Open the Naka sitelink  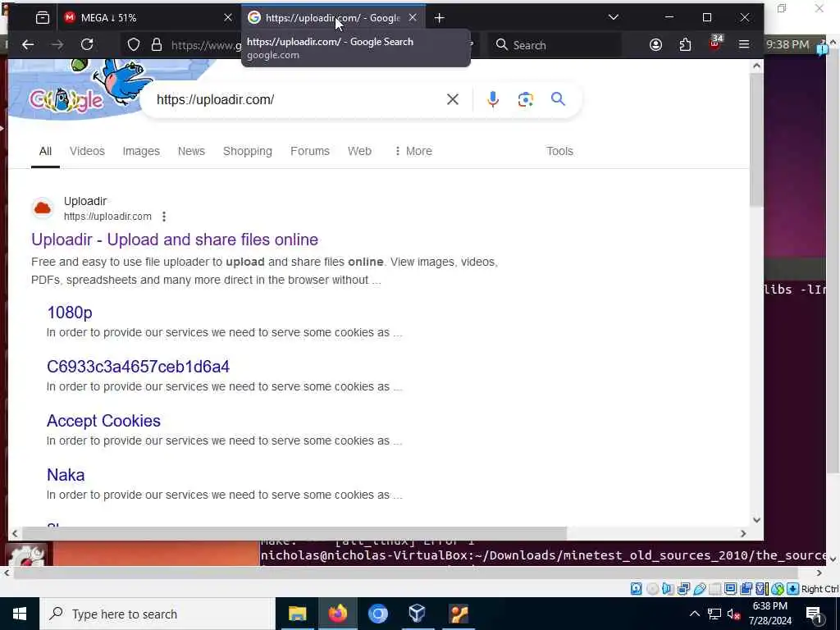(x=66, y=475)
